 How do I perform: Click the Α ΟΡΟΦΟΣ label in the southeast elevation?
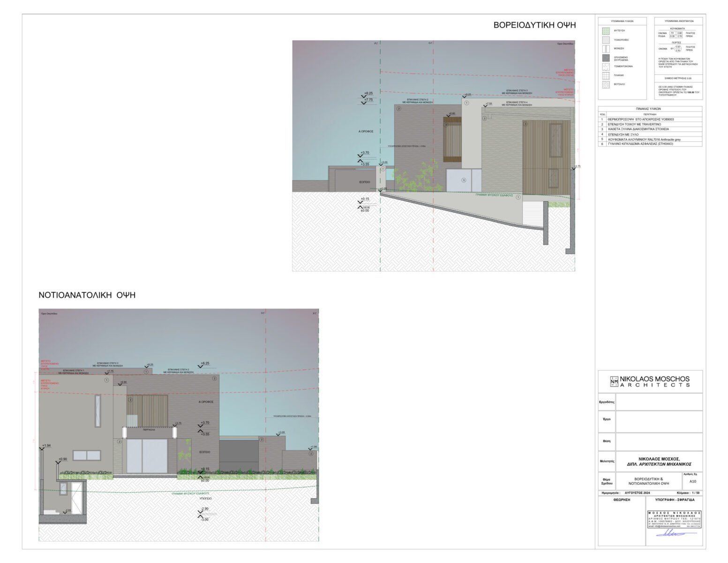tap(206, 402)
